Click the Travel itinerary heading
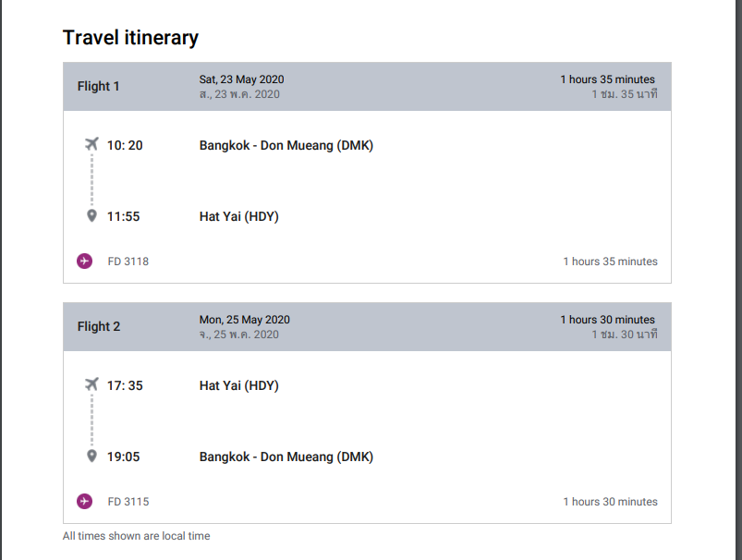This screenshot has height=560, width=742. tap(130, 38)
